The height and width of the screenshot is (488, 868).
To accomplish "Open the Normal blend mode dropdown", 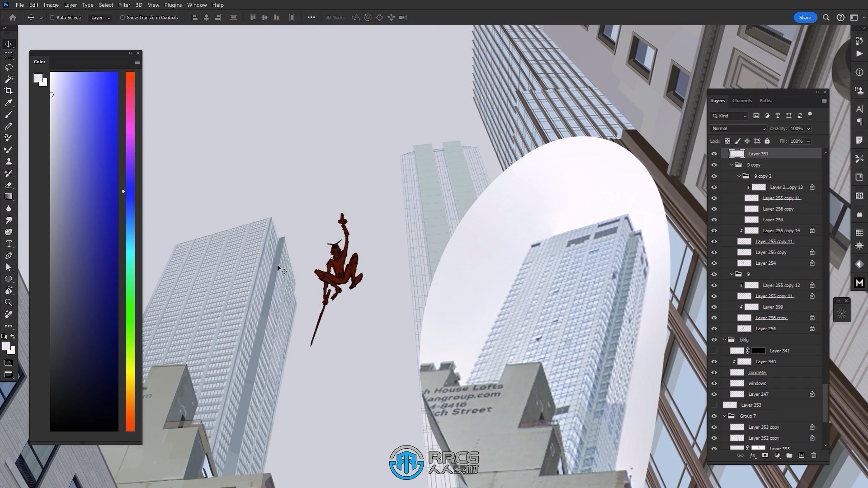I will 738,129.
